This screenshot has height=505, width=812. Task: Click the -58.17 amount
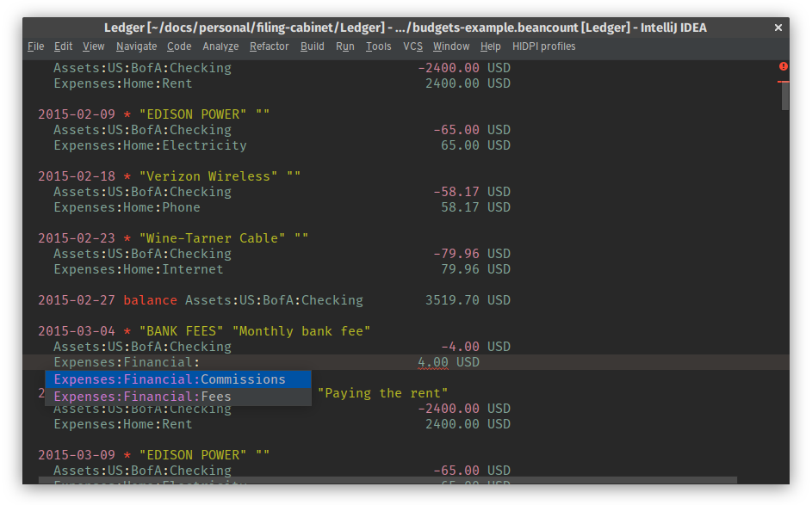coord(456,192)
